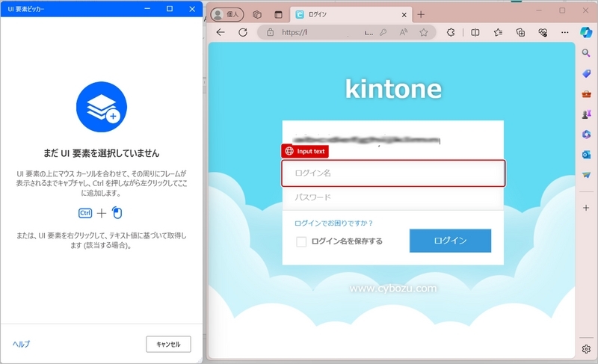This screenshot has height=364, width=598.
Task: Check the ログイン名を保存する checkbox
Action: (x=301, y=241)
